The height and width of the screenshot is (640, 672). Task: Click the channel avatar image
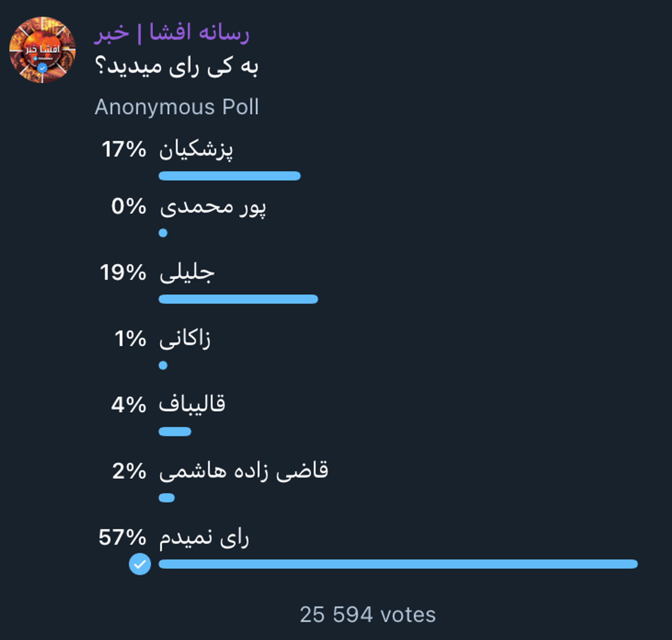(42, 50)
